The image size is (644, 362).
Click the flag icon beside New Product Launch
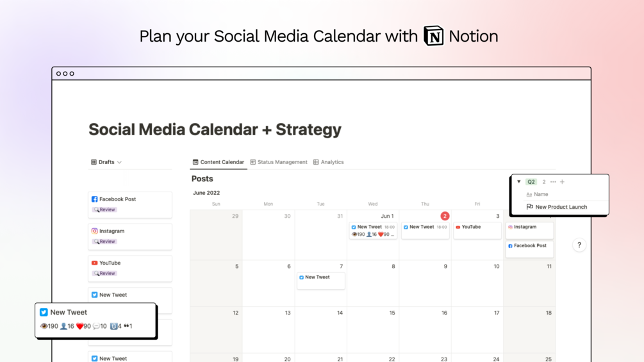[529, 207]
